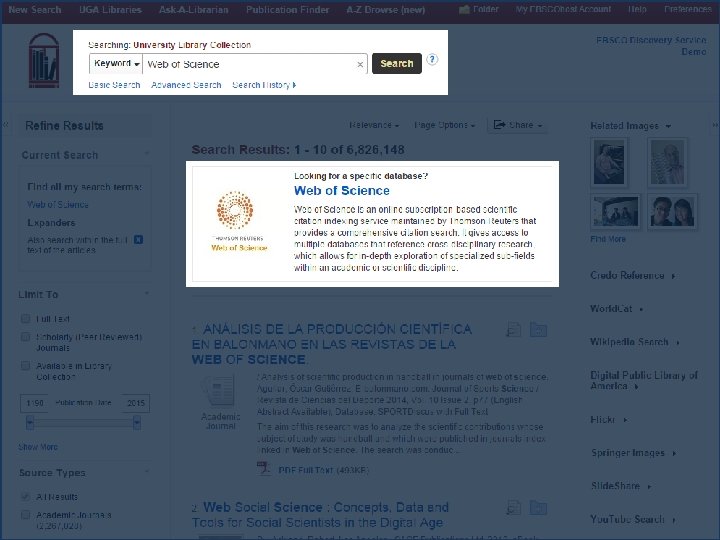Viewport: 720px width, 540px height.
Task: Open the Share dropdown
Action: [517, 125]
